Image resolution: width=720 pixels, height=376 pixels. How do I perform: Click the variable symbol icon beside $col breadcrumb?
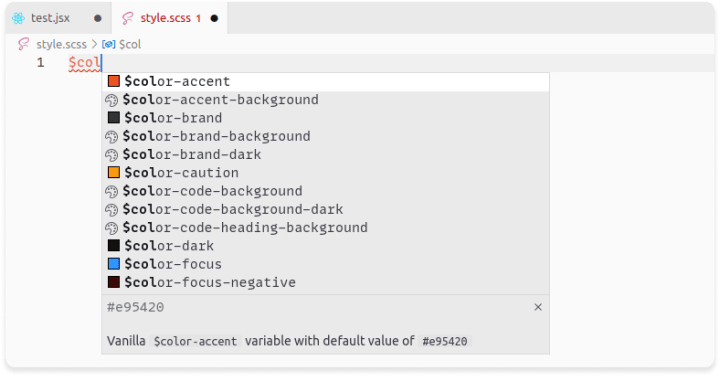coord(109,45)
